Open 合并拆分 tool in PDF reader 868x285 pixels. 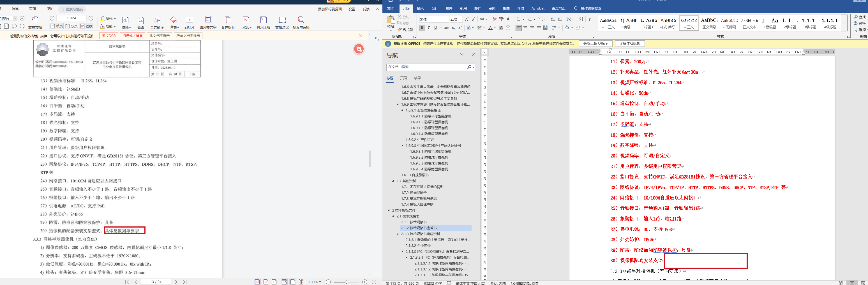(x=228, y=22)
